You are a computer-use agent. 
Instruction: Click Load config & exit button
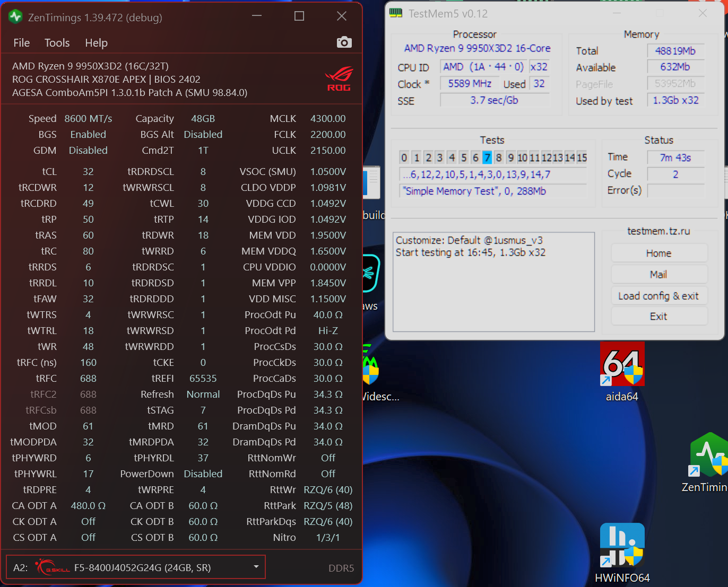pyautogui.click(x=659, y=295)
